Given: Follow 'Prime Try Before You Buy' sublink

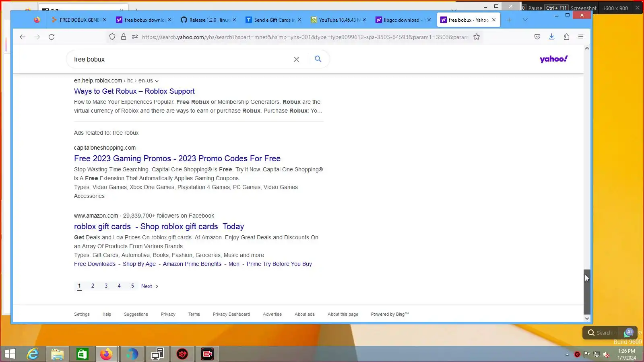Looking at the screenshot, I should tap(279, 264).
